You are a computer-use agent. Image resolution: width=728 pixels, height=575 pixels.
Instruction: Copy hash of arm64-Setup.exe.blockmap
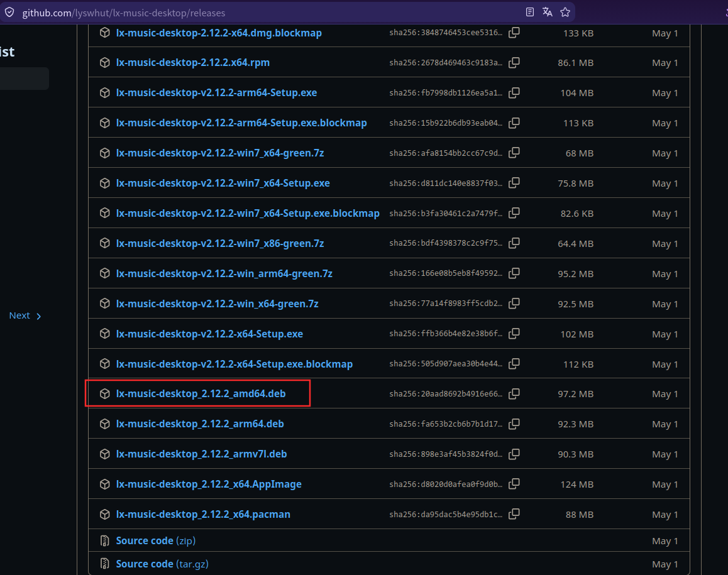point(514,123)
